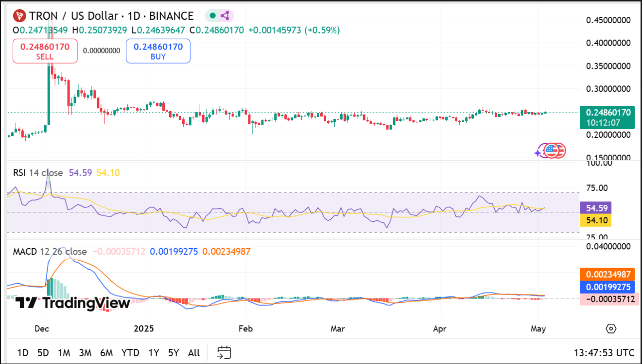
Task: Click the MACD 0.04000000 axis label
Action: [x=608, y=247]
